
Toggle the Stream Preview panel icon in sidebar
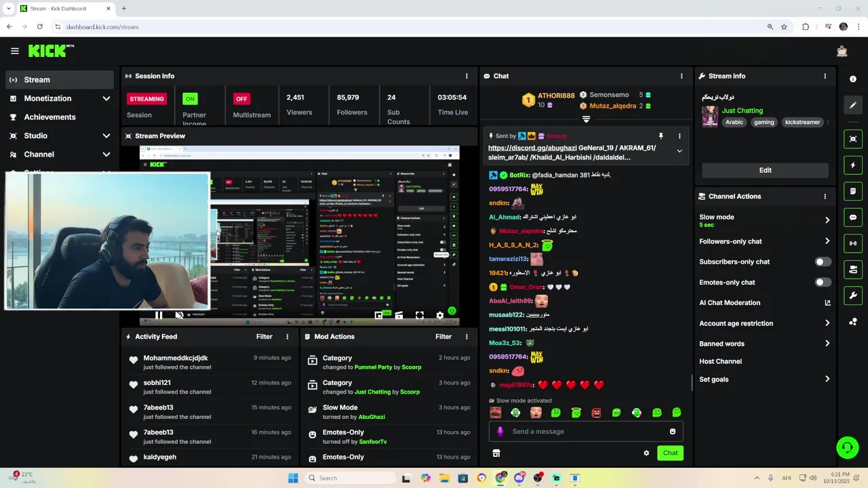(x=853, y=139)
